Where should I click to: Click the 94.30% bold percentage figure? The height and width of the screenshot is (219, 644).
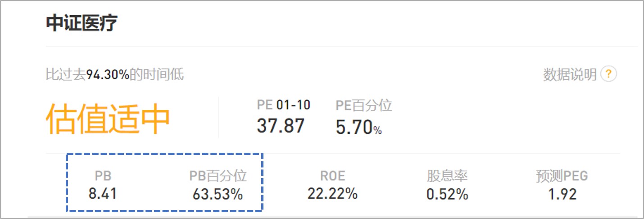coord(108,74)
